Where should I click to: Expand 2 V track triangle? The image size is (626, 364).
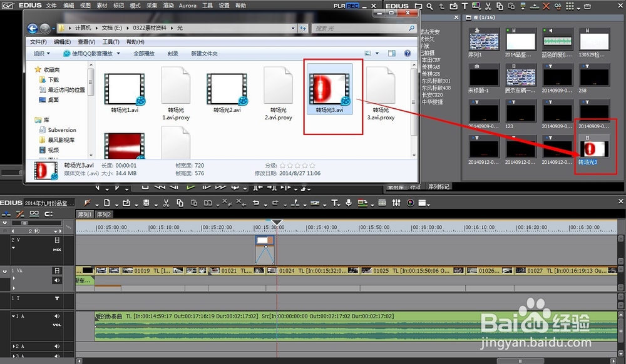[x=13, y=248]
